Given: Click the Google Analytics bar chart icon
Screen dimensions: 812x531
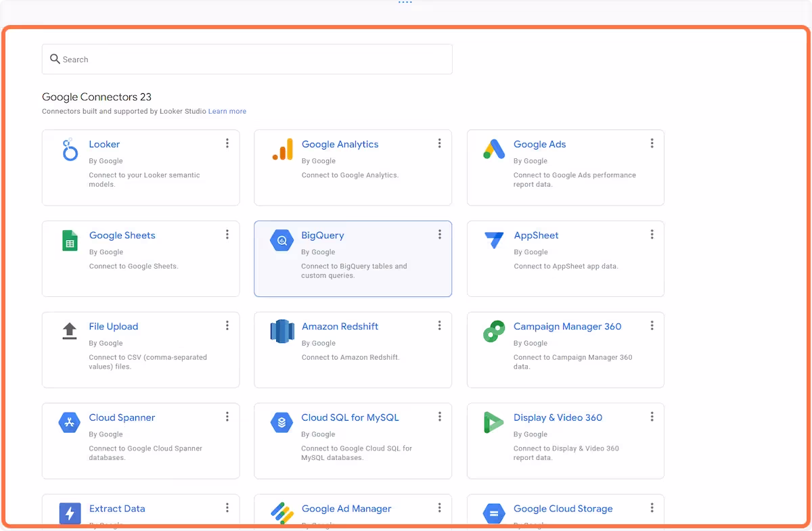Looking at the screenshot, I should 282,149.
